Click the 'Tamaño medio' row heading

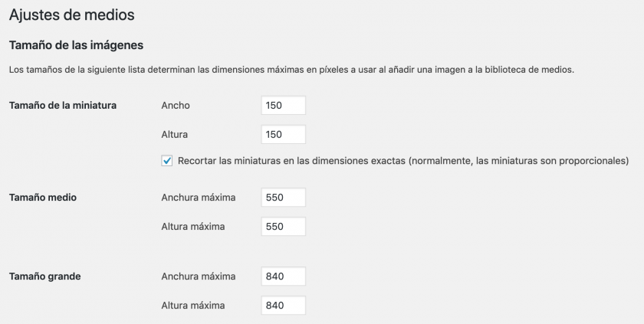point(42,198)
